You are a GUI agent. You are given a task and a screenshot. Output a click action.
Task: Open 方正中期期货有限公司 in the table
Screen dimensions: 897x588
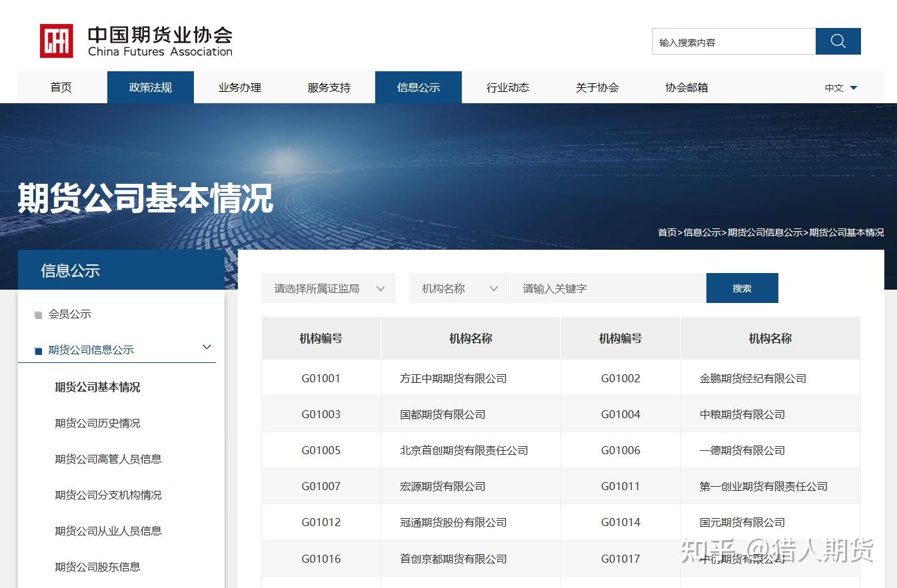click(x=453, y=378)
